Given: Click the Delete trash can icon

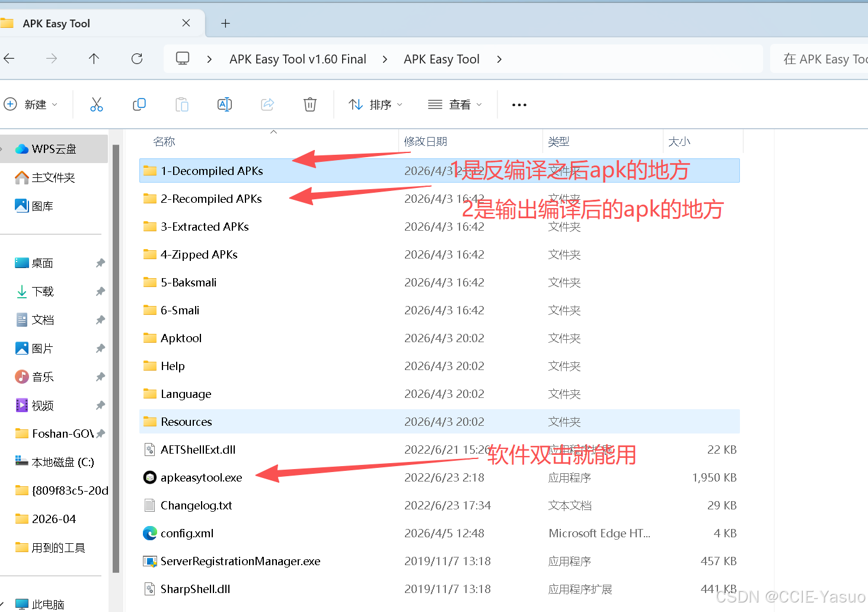Looking at the screenshot, I should pyautogui.click(x=310, y=104).
